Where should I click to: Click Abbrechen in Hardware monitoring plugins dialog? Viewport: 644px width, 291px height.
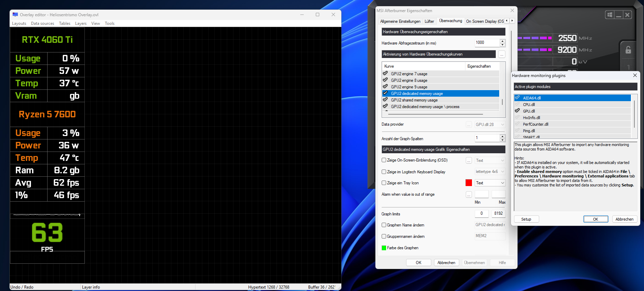coord(624,219)
